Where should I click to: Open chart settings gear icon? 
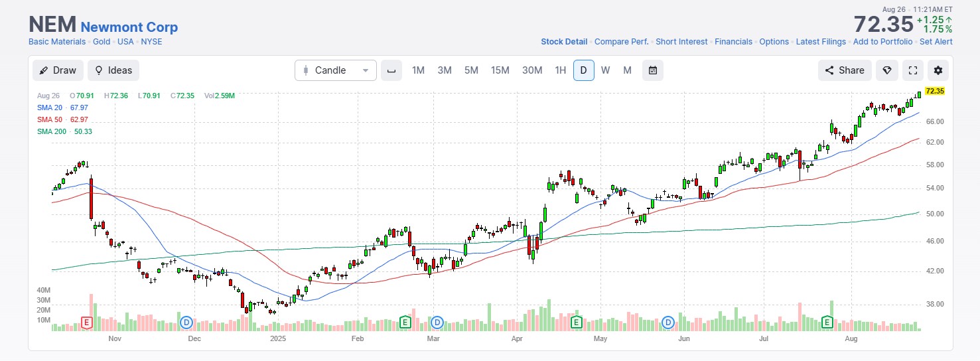point(938,70)
